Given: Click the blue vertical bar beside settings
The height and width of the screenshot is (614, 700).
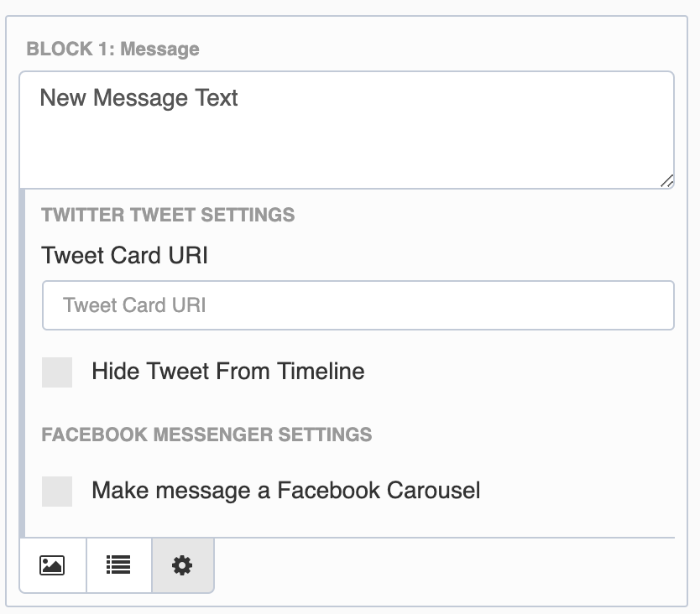Looking at the screenshot, I should pyautogui.click(x=23, y=363).
